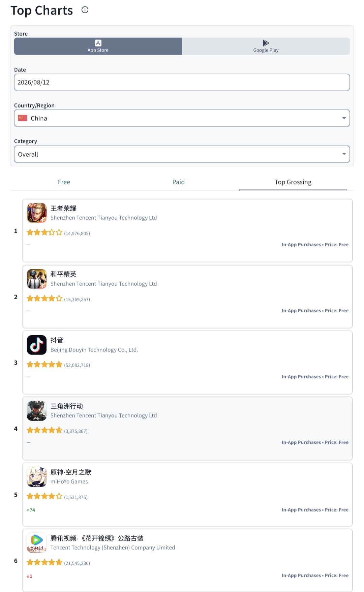
Task: Click the miHoYo Games publisher name
Action: click(x=69, y=481)
